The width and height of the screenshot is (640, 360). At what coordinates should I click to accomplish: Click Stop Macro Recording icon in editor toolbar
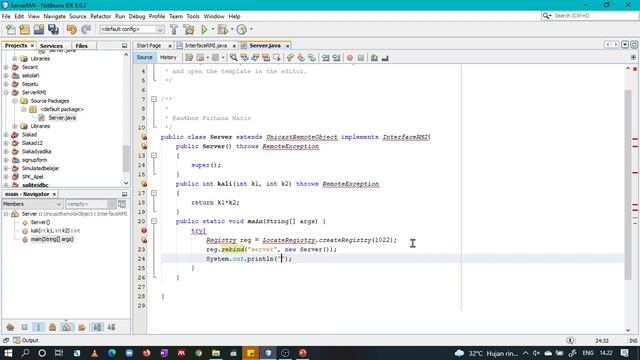click(361, 58)
